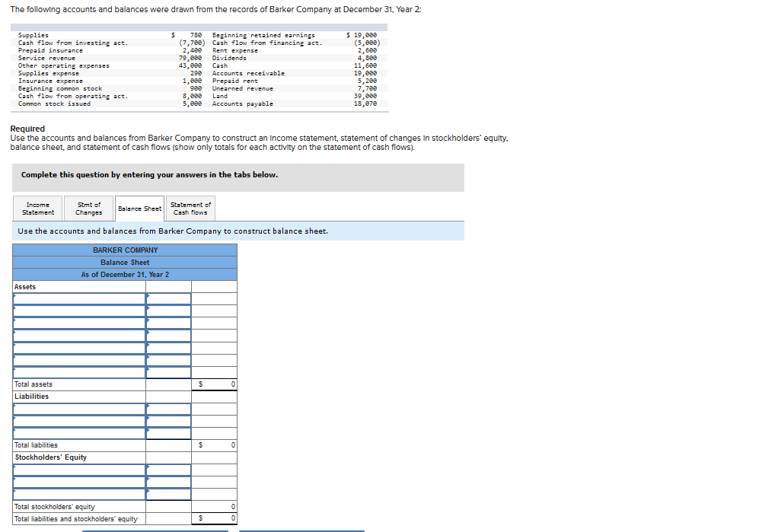Open first equity account dropdown under Stockholders' Equity
The width and height of the screenshot is (762, 532).
79,470
